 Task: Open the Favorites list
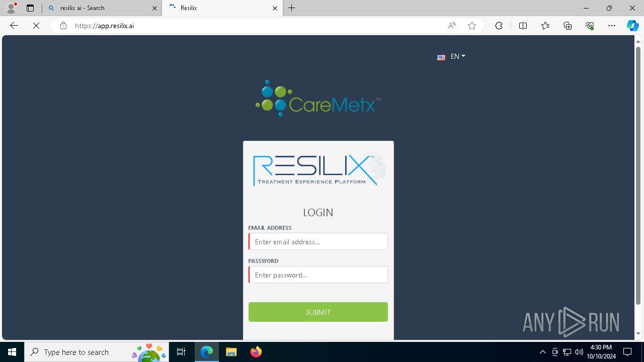tap(545, 26)
